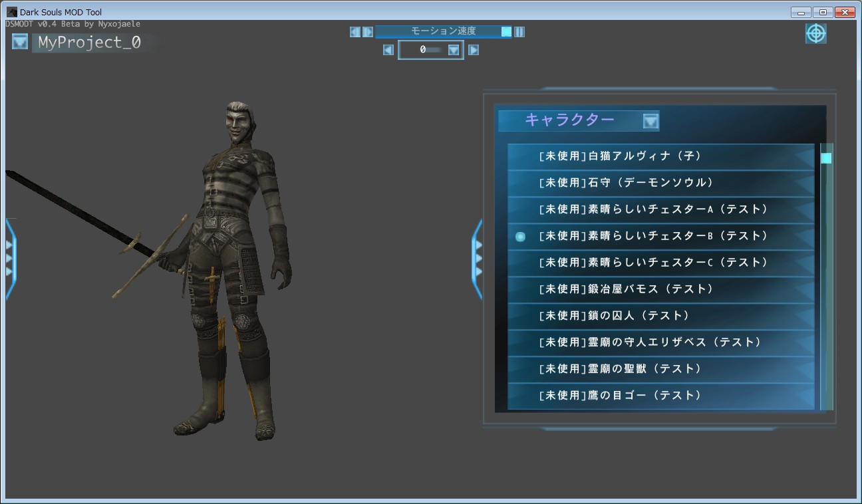Select 白猫アルヴィナ（子） character entry
Image resolution: width=862 pixels, height=504 pixels.
tap(661, 156)
